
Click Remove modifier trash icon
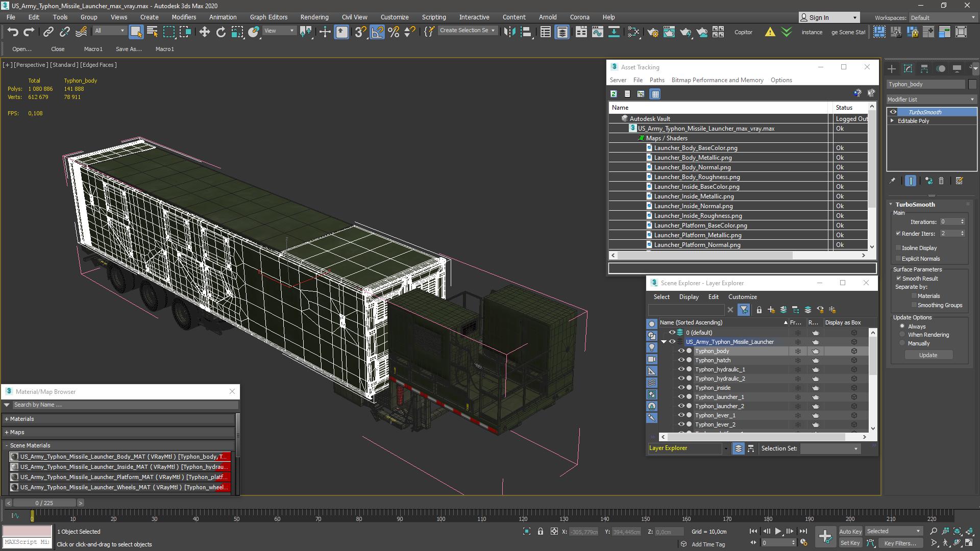pyautogui.click(x=941, y=181)
